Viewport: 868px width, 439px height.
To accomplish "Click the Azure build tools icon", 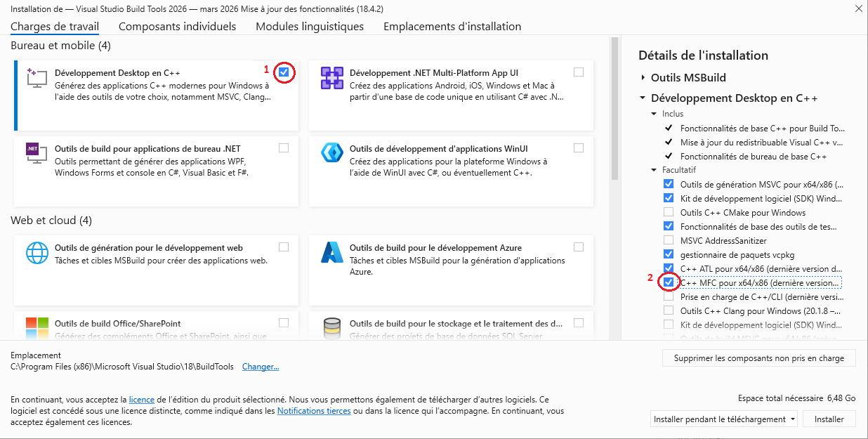I will (331, 252).
